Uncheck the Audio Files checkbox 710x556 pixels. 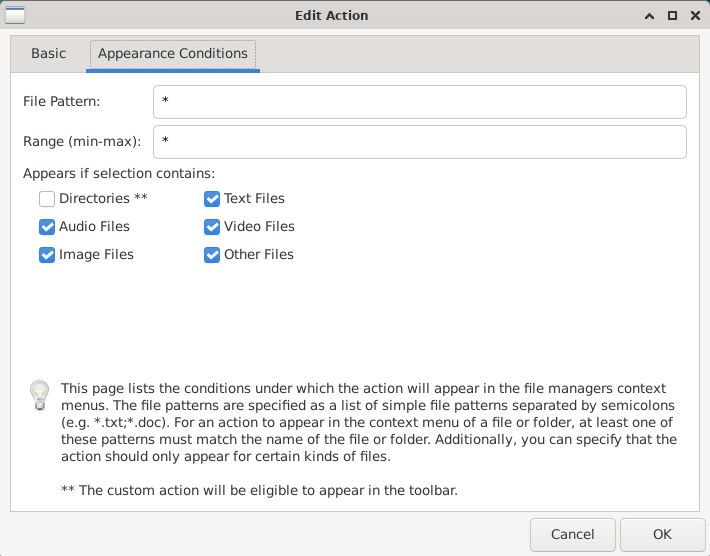48,227
